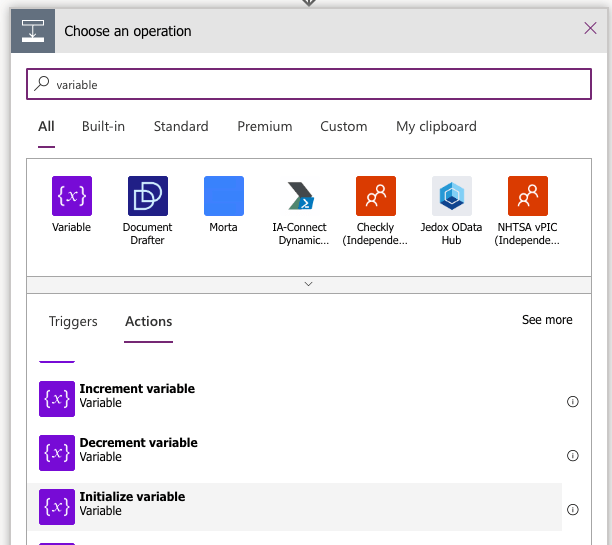Choose the Jedox OData Hub connector

tap(451, 196)
